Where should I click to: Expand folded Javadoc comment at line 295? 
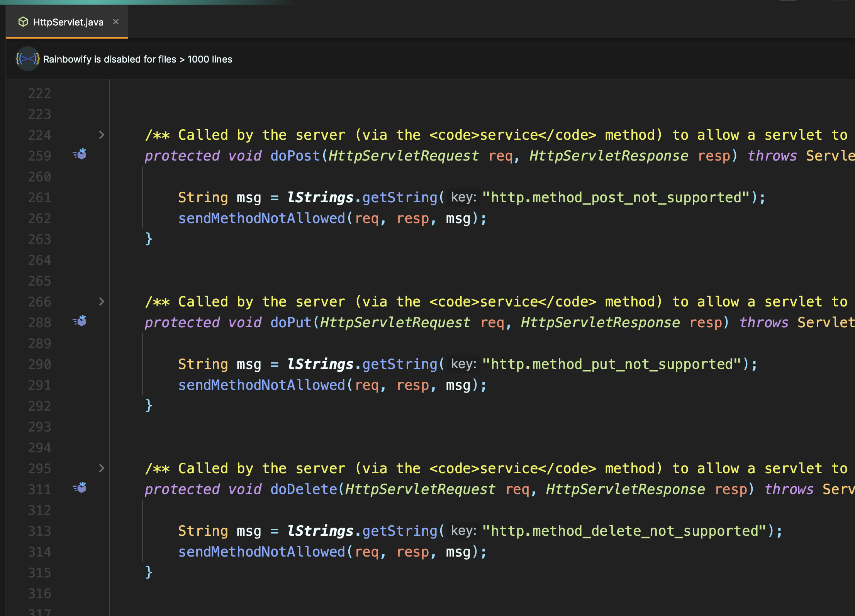[102, 468]
